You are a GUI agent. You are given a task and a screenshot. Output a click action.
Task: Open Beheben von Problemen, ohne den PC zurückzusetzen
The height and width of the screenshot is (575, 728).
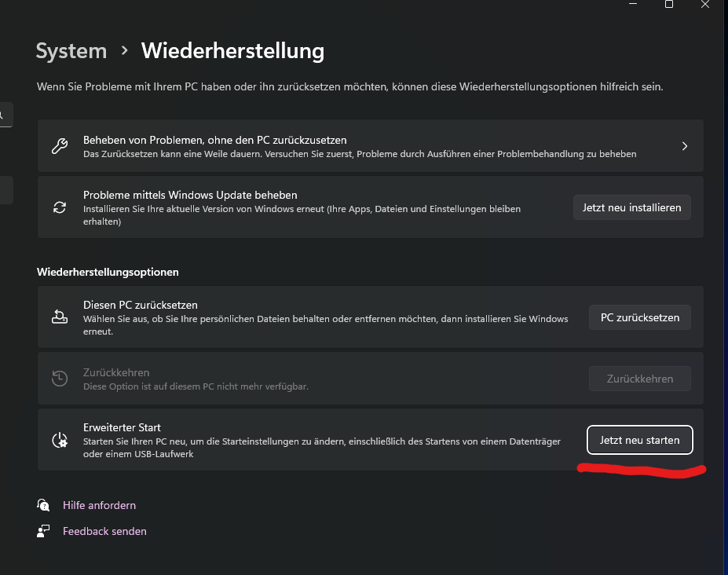pyautogui.click(x=371, y=146)
